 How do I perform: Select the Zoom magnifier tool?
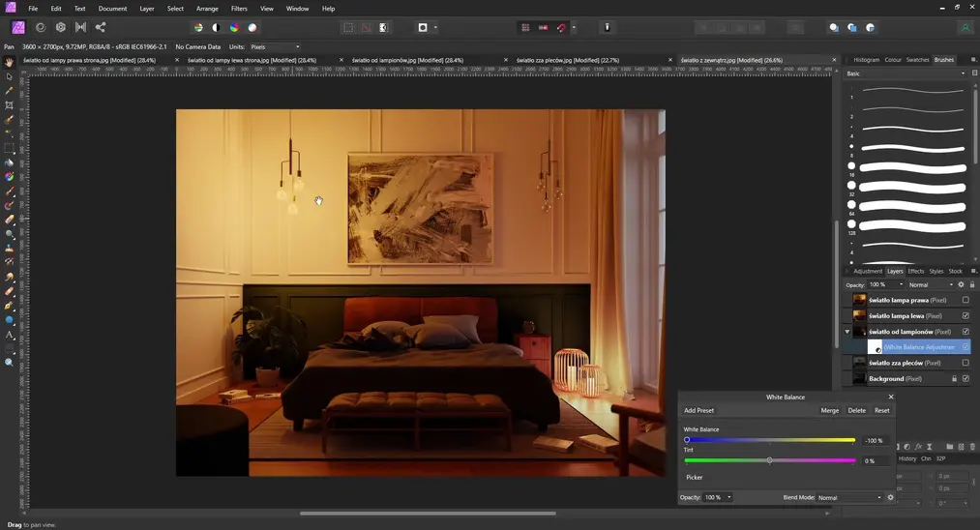pos(9,363)
